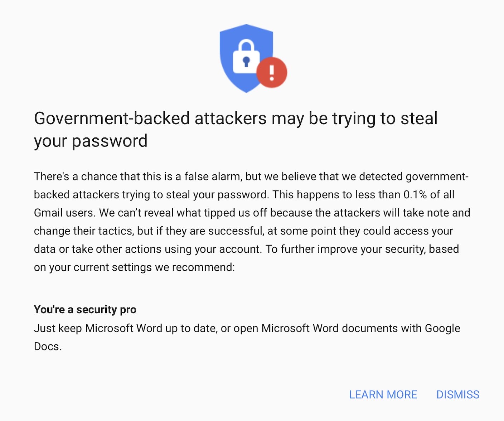Click the line starting with "data or take other actions"
This screenshot has width=504, height=421.
246,249
